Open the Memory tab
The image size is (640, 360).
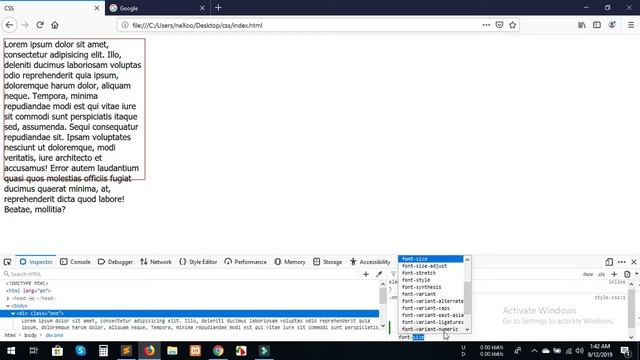pyautogui.click(x=290, y=262)
